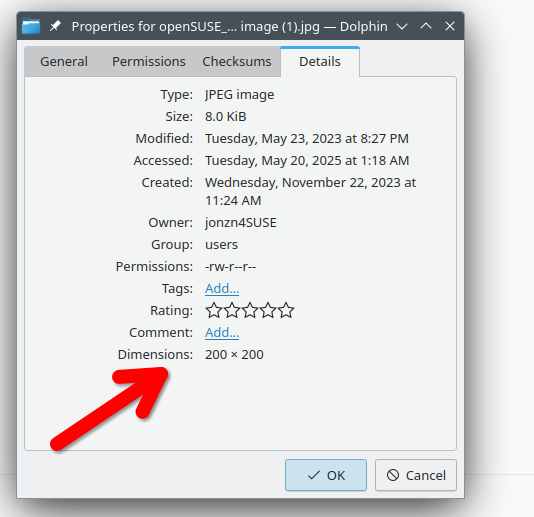Screen dimensions: 534x517
Task: Toggle the pin icon in title bar
Action: [x=55, y=26]
